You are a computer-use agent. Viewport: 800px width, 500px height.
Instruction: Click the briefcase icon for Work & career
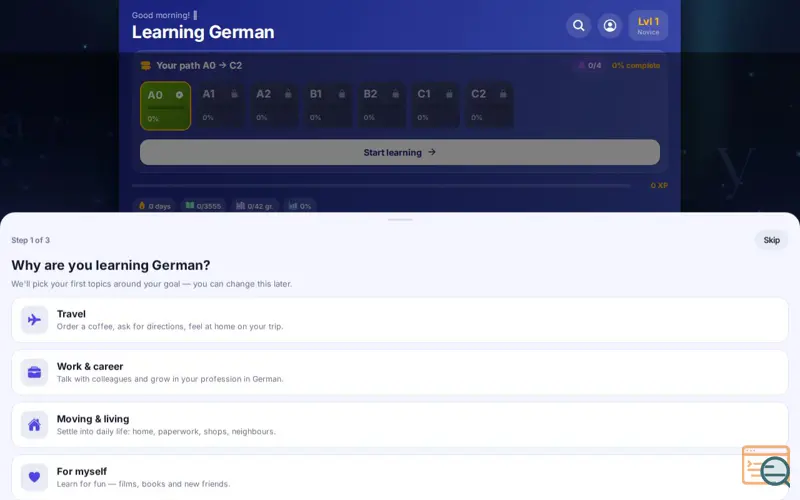tap(34, 372)
